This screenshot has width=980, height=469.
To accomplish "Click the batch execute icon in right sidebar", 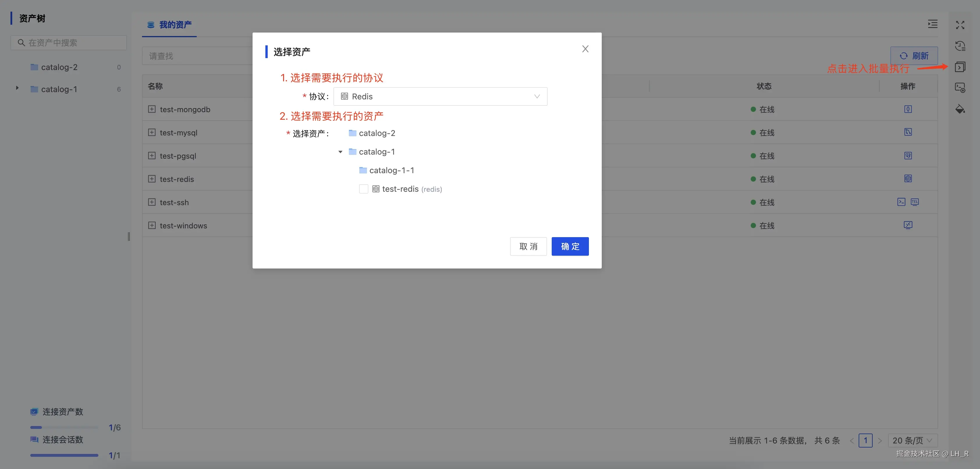I will click(960, 67).
